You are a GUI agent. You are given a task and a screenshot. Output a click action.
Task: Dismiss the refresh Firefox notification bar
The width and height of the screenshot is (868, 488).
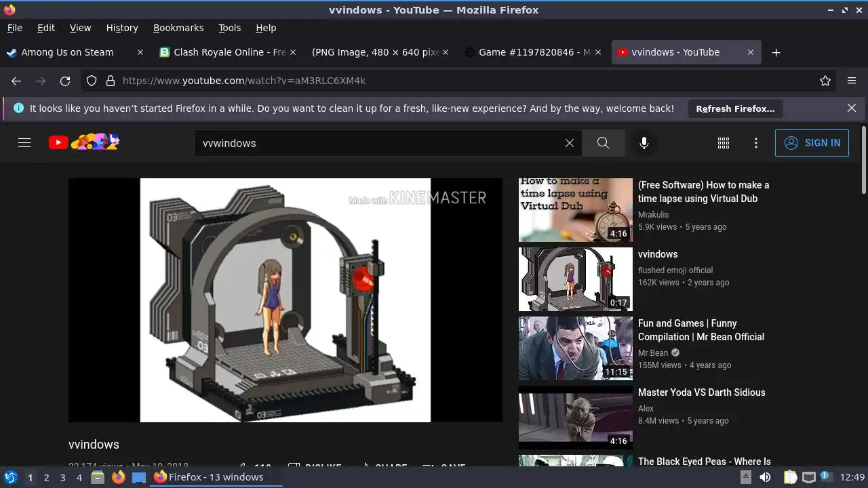852,108
